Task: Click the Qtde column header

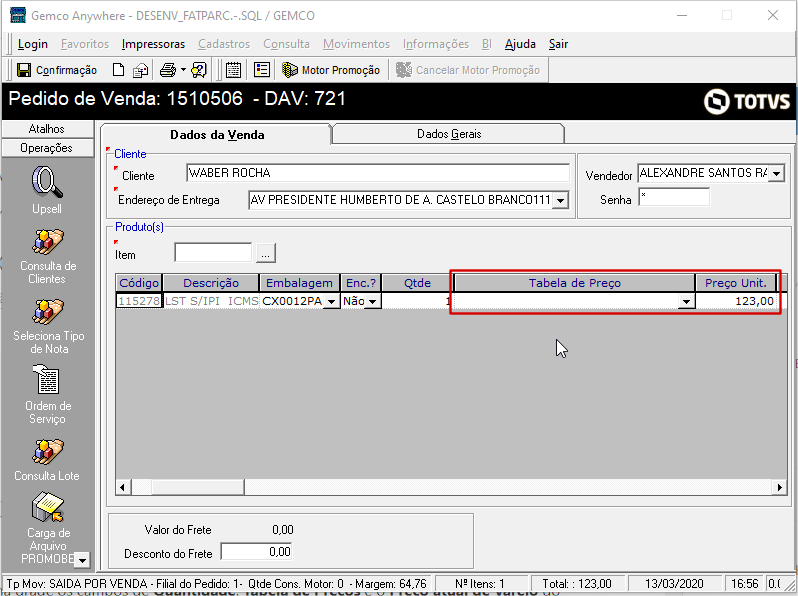Action: click(417, 283)
